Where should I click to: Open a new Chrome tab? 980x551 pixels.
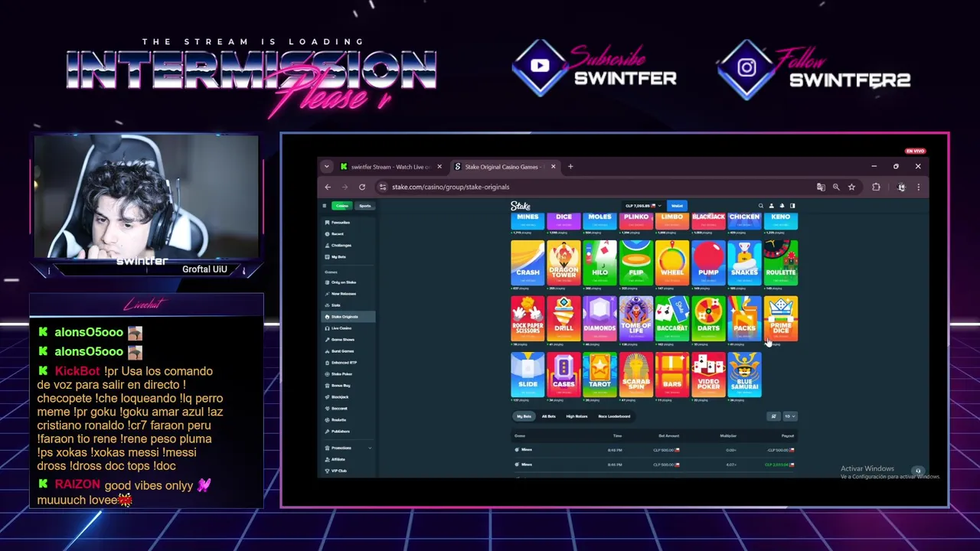click(x=570, y=166)
